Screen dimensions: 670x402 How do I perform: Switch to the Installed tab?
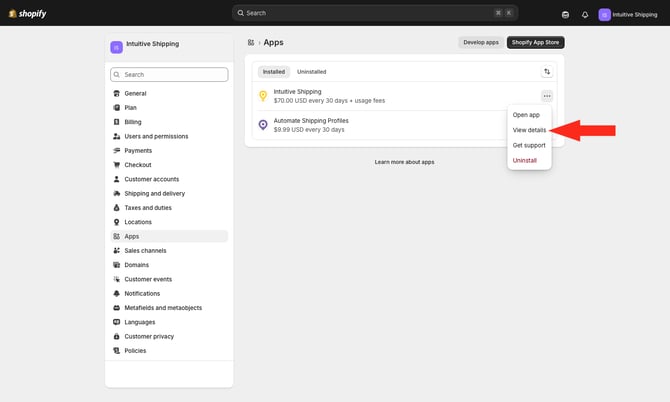coord(273,72)
